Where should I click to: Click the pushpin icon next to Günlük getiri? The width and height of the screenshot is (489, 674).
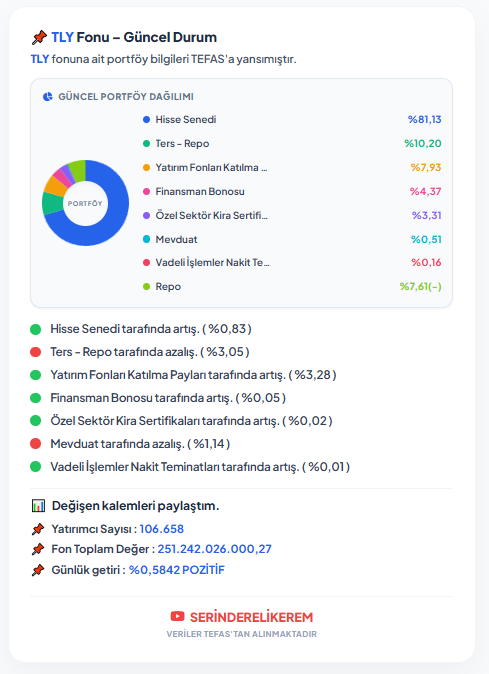38,570
